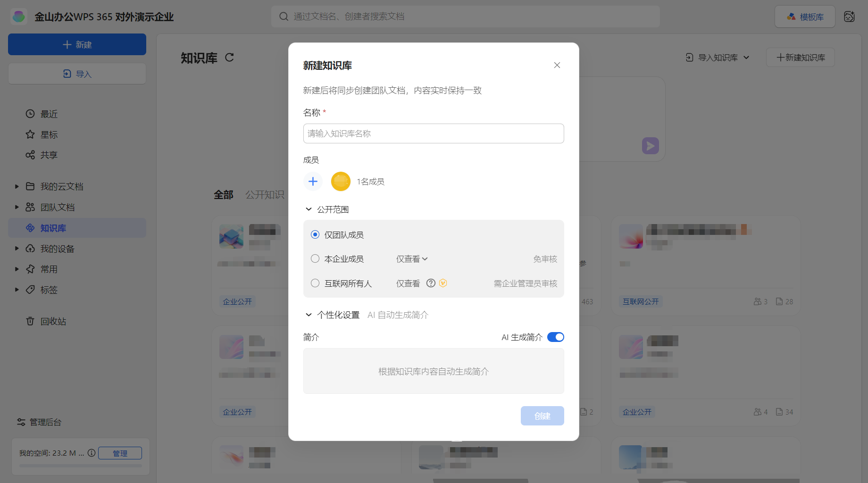Expand the 团队文档 tree arrow
Image resolution: width=868 pixels, height=483 pixels.
[17, 207]
